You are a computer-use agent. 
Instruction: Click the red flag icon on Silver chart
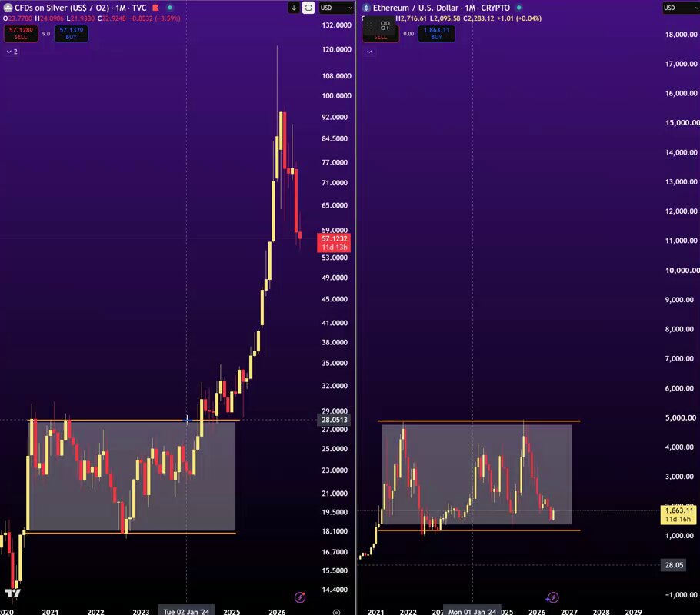(x=156, y=8)
